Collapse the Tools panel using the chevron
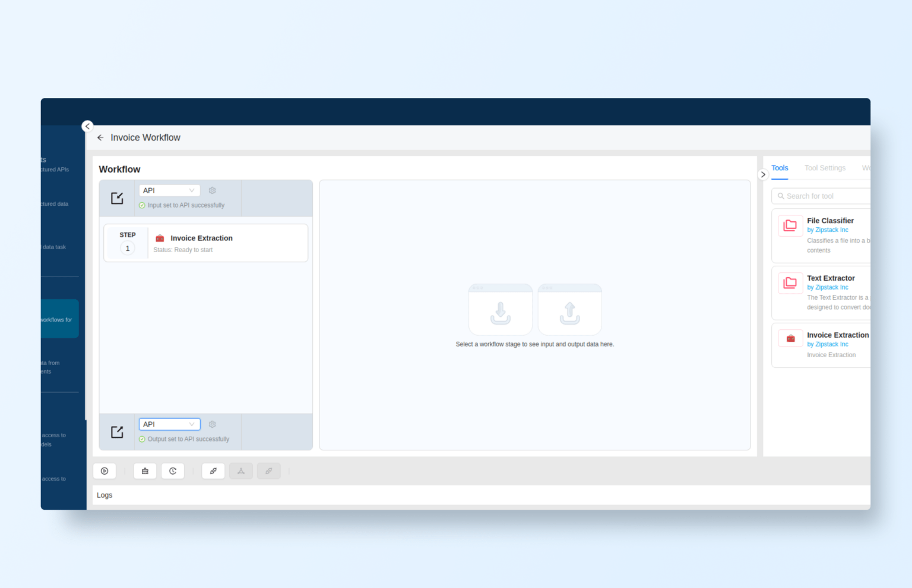The height and width of the screenshot is (588, 912). pos(763,174)
